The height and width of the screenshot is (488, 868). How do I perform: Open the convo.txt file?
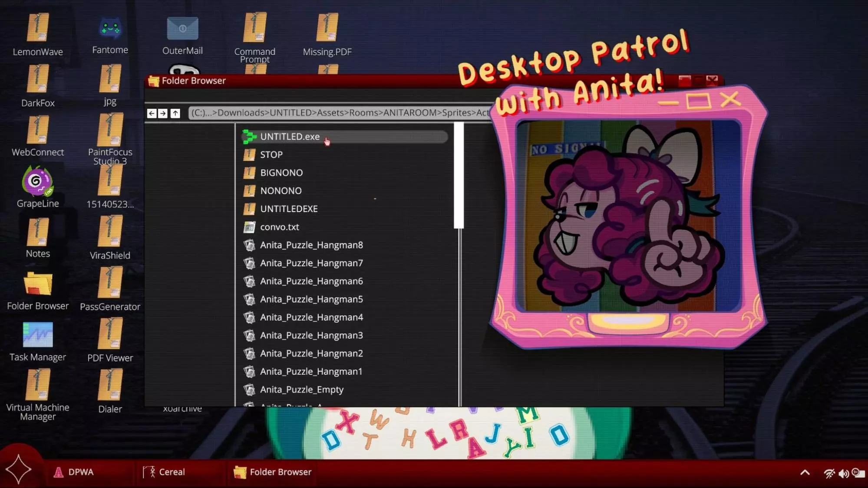tap(279, 227)
